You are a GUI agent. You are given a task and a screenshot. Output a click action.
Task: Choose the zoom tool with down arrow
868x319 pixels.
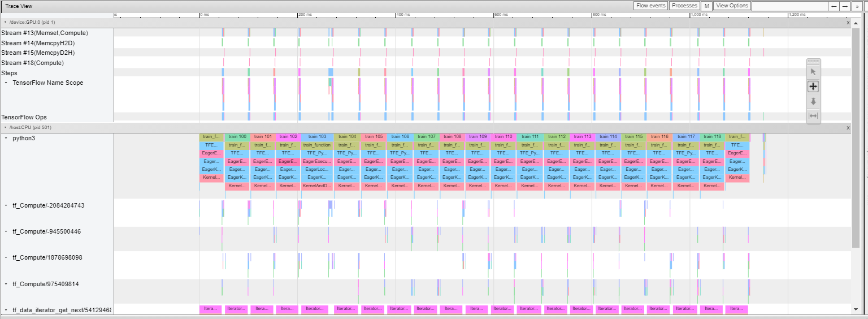coord(813,101)
